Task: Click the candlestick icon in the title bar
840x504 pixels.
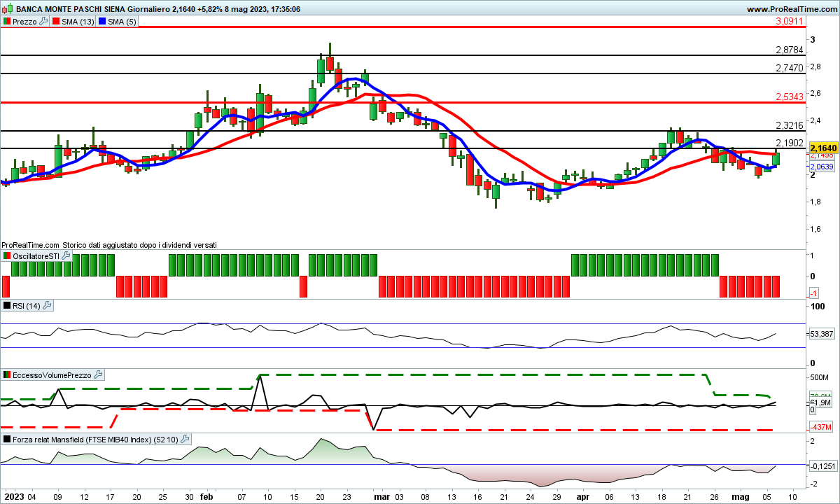Action: click(x=7, y=9)
